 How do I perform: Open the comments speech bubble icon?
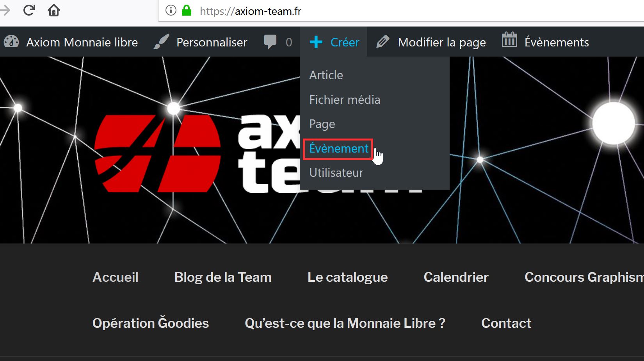coord(270,42)
